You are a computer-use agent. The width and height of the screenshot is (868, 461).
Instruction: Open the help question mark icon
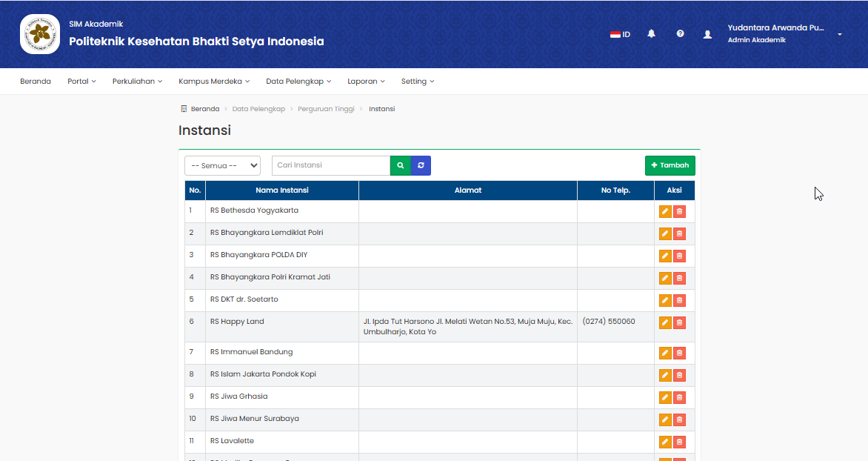coord(680,34)
